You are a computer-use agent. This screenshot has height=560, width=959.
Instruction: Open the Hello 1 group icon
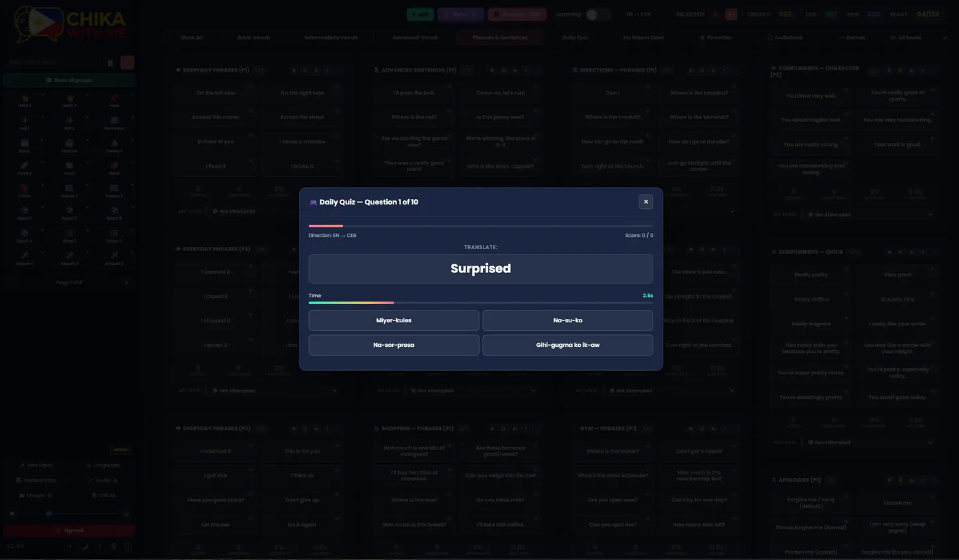coord(25,101)
